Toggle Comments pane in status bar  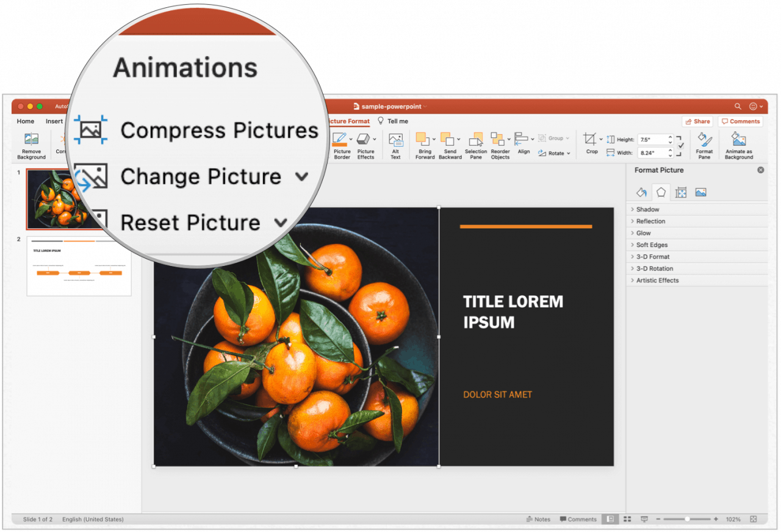[578, 519]
